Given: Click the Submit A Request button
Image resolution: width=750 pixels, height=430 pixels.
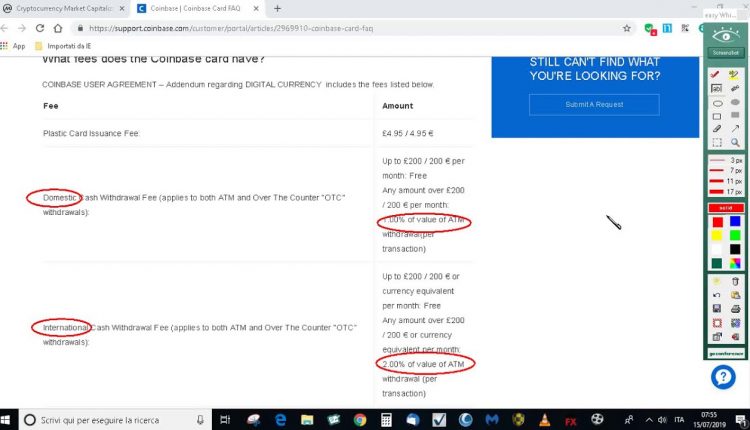Looking at the screenshot, I should coord(594,104).
